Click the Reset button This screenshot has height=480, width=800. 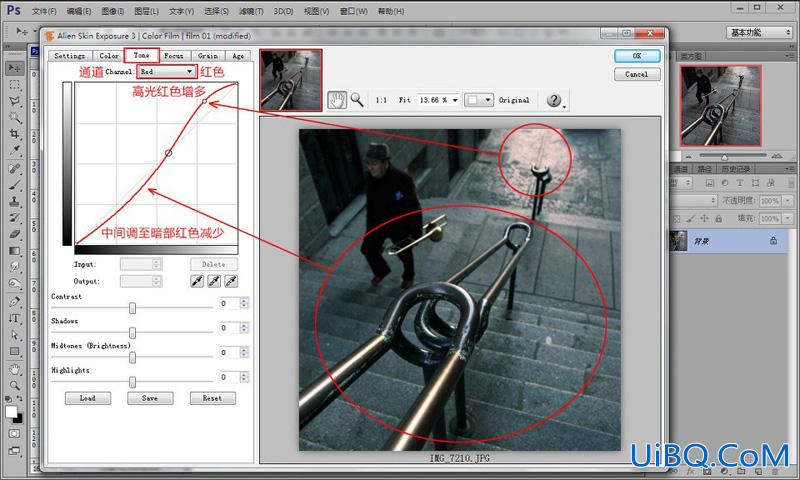pyautogui.click(x=213, y=398)
